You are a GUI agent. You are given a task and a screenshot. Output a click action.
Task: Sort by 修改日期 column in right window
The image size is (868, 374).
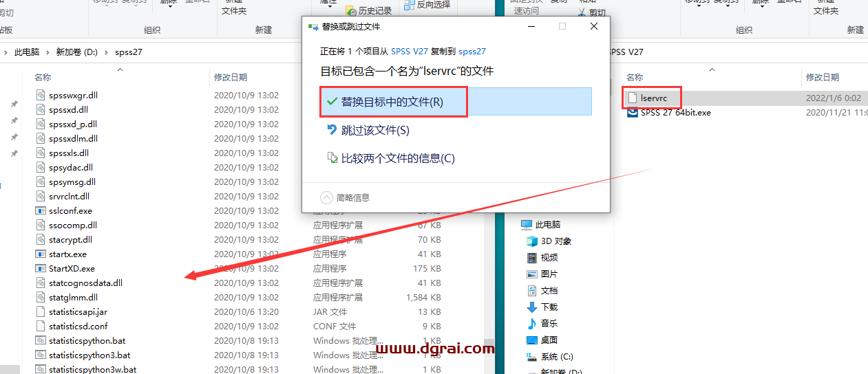(823, 78)
